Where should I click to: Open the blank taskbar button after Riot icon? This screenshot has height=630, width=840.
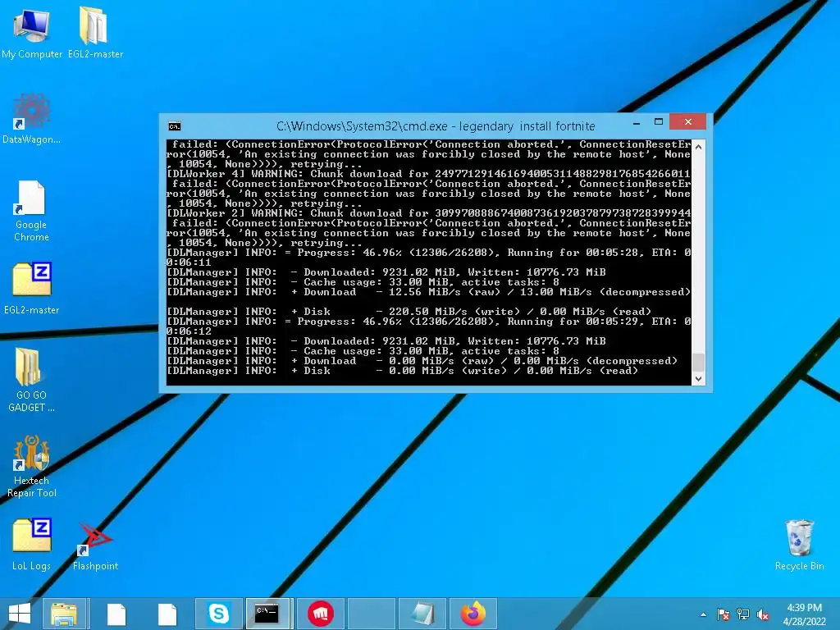372,614
